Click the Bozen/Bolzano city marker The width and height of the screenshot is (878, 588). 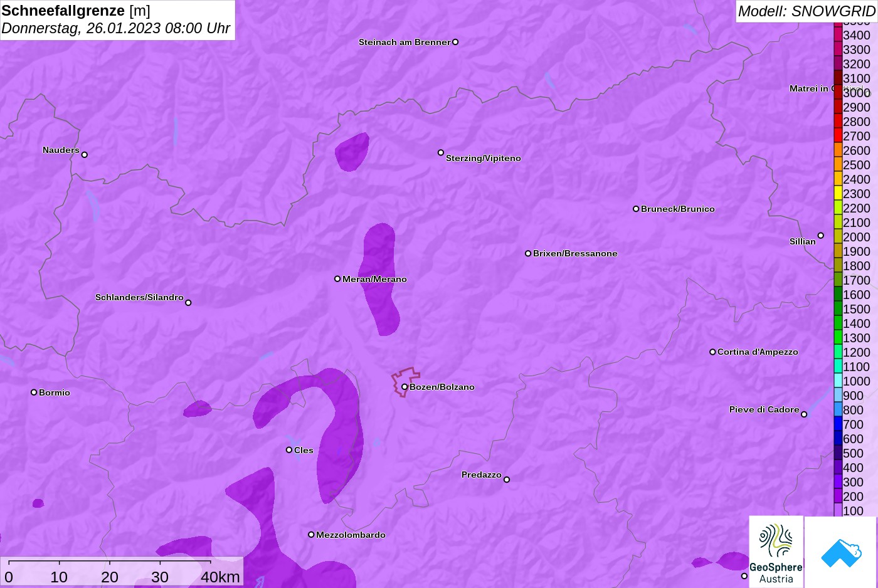coord(405,387)
